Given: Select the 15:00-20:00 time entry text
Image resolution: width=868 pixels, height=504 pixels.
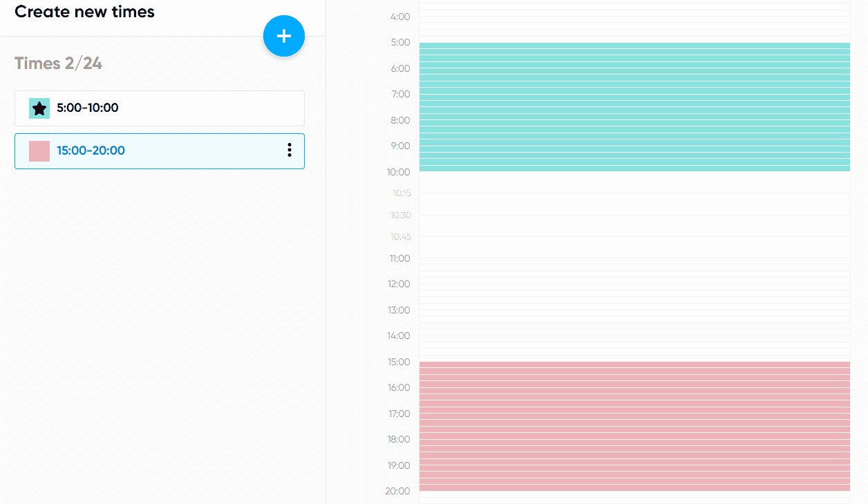Looking at the screenshot, I should [x=91, y=151].
